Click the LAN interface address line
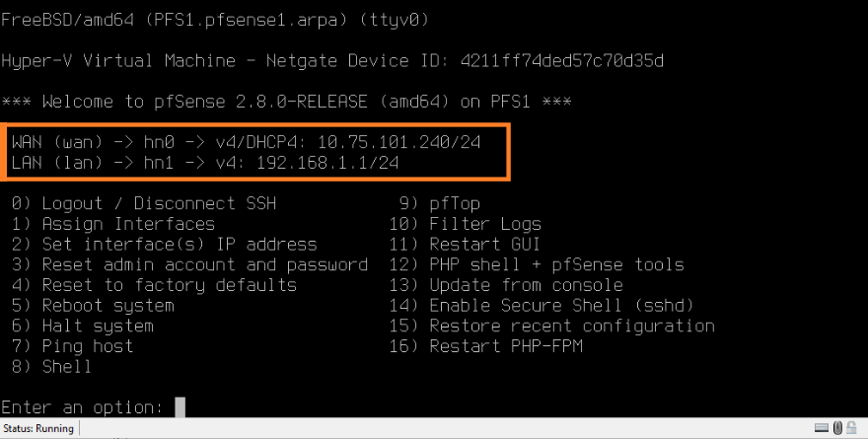This screenshot has height=439, width=868. point(205,163)
